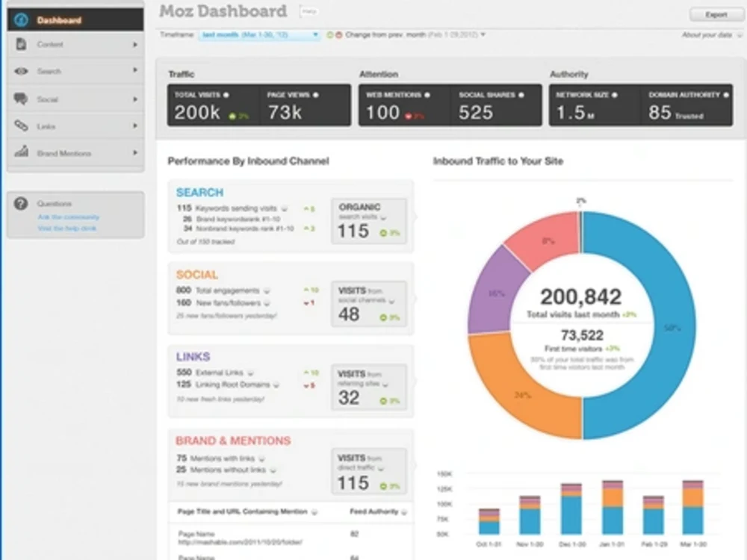Open the Search sidebar section
This screenshot has height=560, width=747.
pos(75,71)
